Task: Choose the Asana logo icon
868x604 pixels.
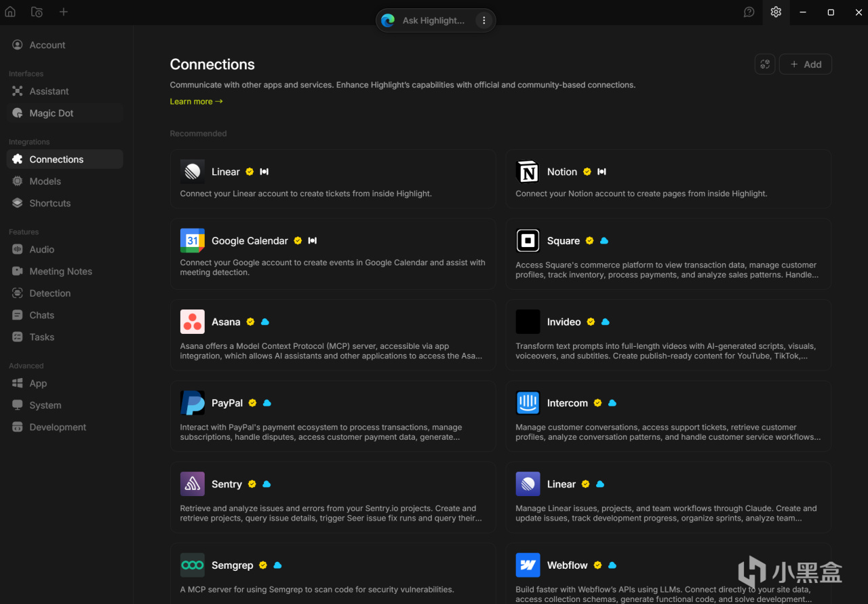Action: click(x=193, y=322)
